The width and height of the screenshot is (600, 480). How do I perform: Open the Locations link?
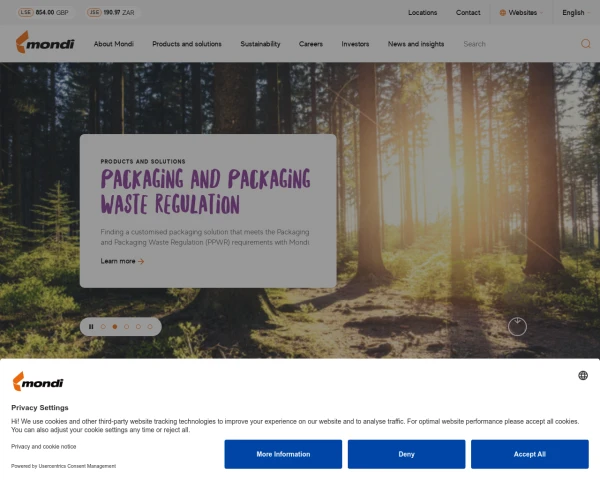(422, 13)
